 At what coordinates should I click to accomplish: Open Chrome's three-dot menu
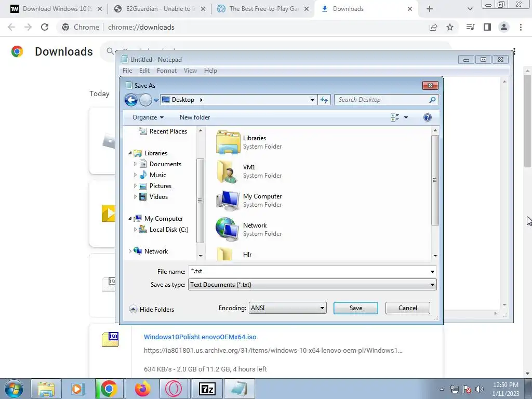(x=521, y=27)
